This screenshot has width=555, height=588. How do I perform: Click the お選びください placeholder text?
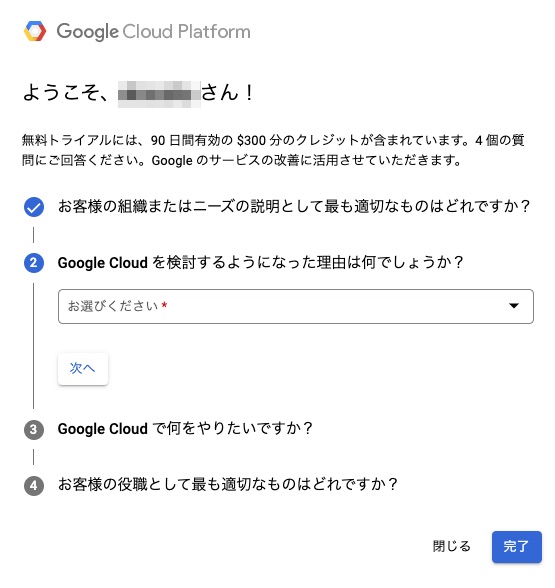click(x=113, y=306)
